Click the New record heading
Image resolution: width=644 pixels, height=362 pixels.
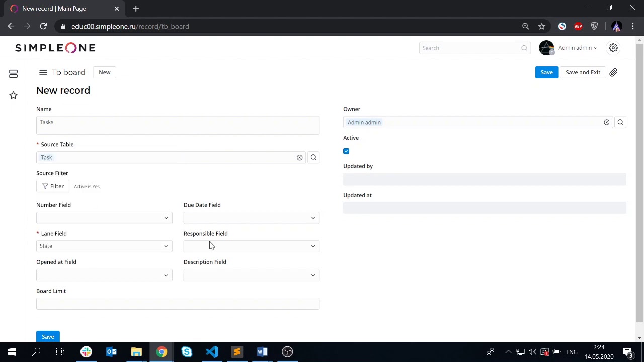tap(63, 90)
